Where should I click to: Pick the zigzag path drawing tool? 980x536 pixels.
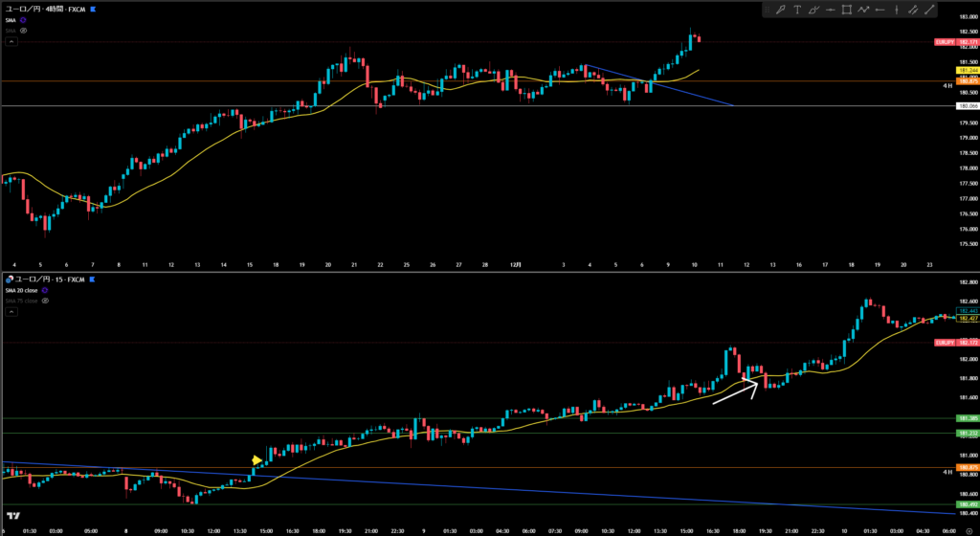(x=864, y=10)
